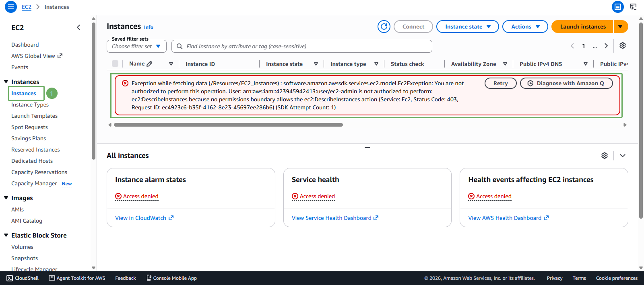This screenshot has width=644, height=285.
Task: Sort by Name column arrow
Action: point(171,64)
